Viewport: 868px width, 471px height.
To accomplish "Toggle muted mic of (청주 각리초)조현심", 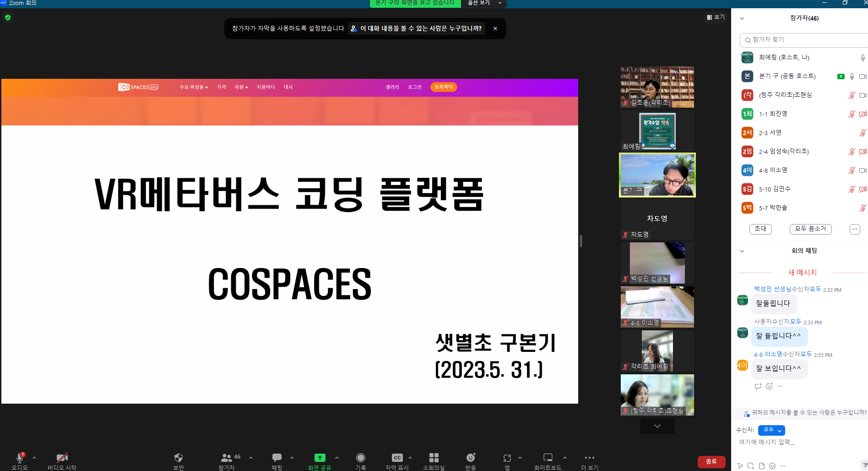I will [852, 95].
